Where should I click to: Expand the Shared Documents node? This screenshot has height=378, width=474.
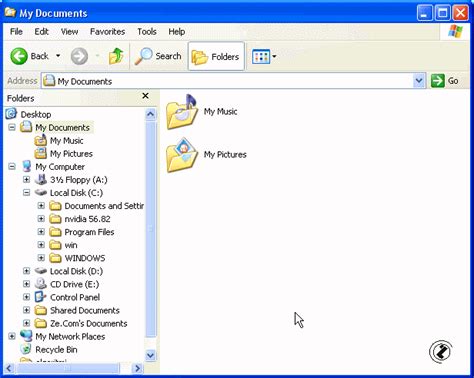[27, 310]
